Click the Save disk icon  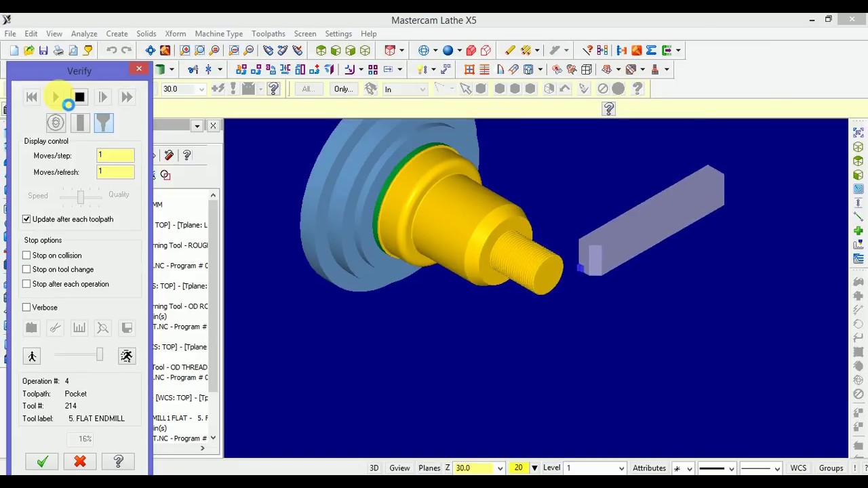(43, 50)
